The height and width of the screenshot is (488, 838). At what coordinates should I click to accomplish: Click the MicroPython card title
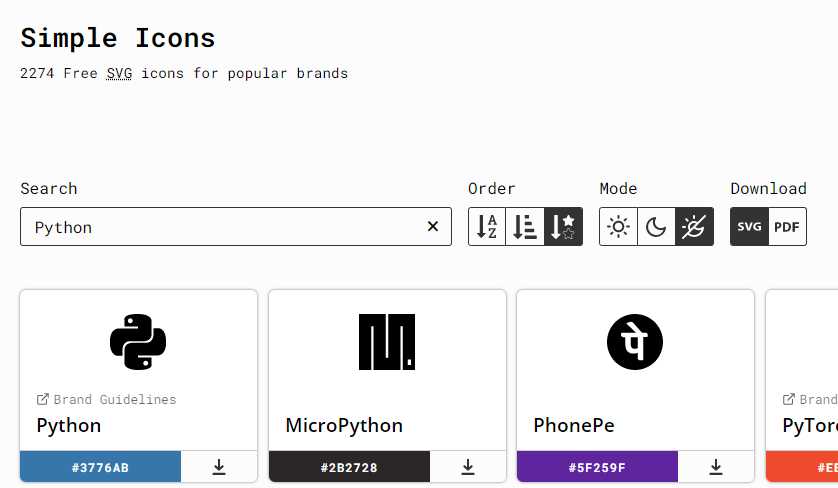[x=344, y=426]
